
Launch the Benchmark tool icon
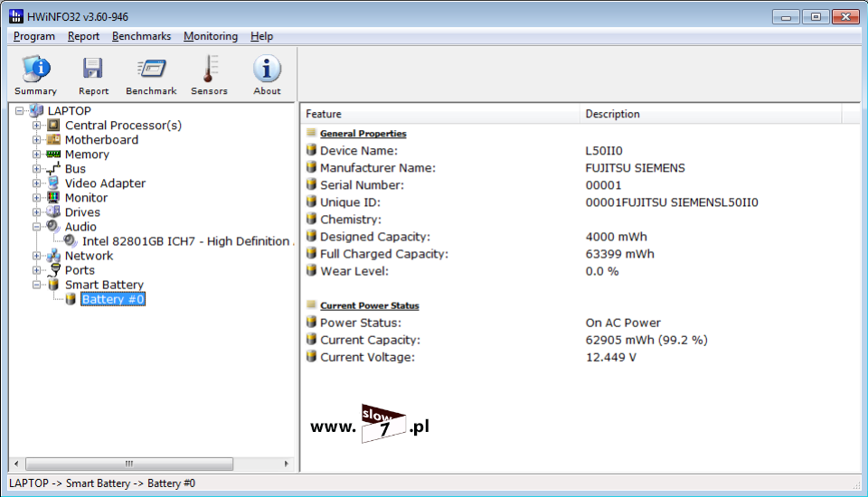tap(151, 69)
